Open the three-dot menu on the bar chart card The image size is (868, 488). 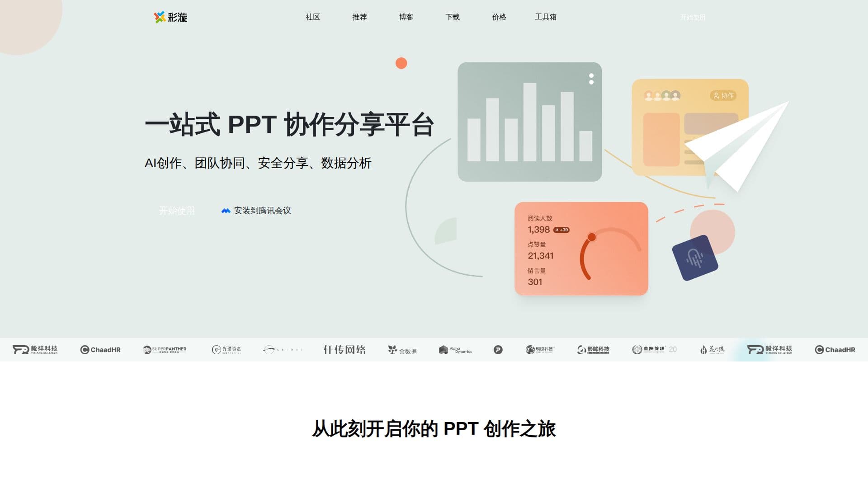click(x=591, y=79)
